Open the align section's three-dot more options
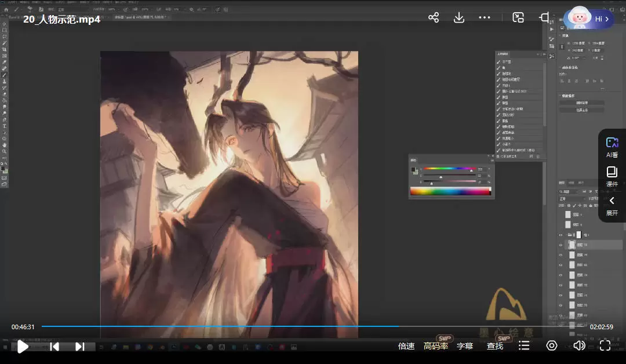 [x=602, y=89]
